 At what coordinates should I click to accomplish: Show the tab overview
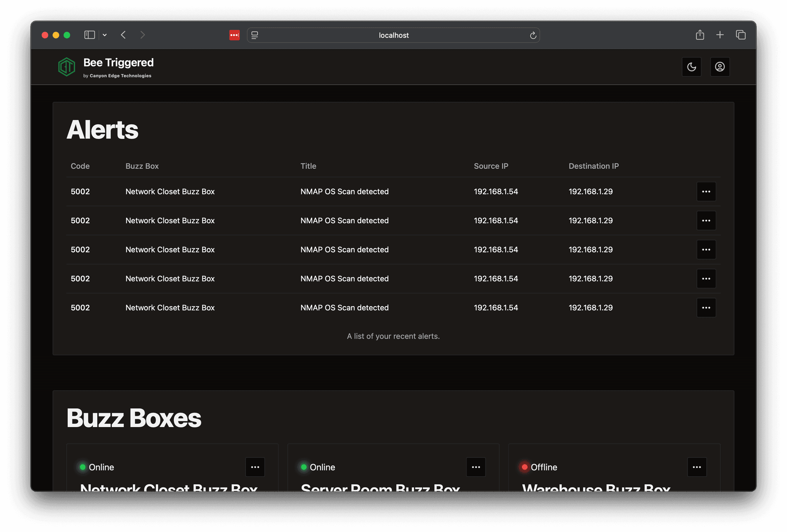pyautogui.click(x=741, y=35)
